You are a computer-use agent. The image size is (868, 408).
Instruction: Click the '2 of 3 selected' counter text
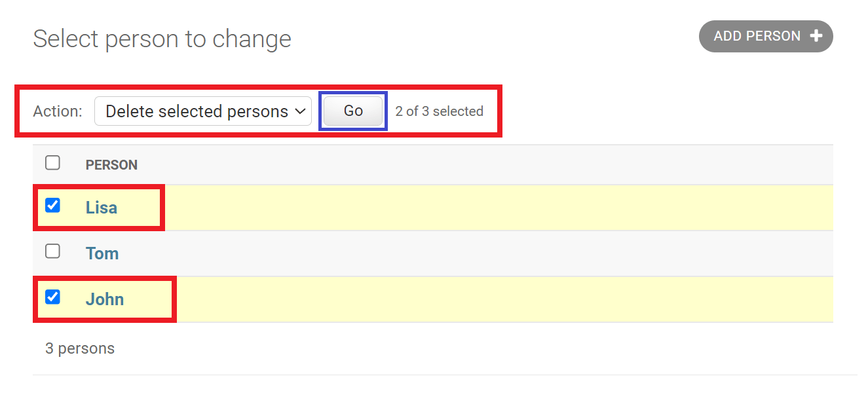[x=439, y=111]
